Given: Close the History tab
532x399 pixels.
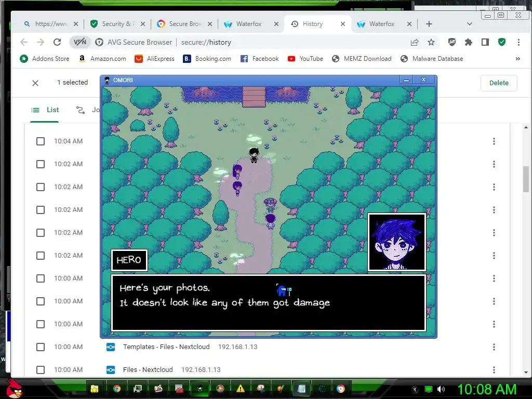Looking at the screenshot, I should pyautogui.click(x=343, y=24).
